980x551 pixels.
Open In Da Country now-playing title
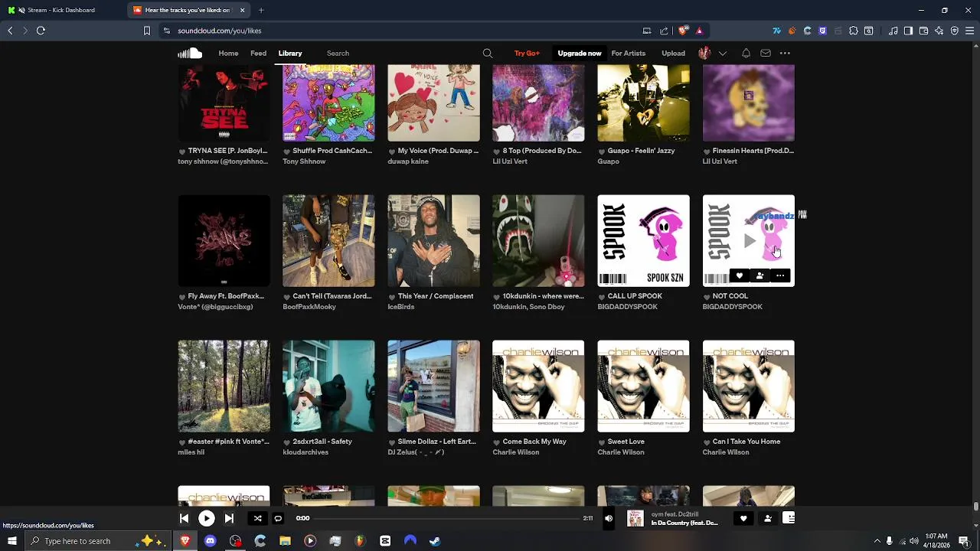[684, 523]
